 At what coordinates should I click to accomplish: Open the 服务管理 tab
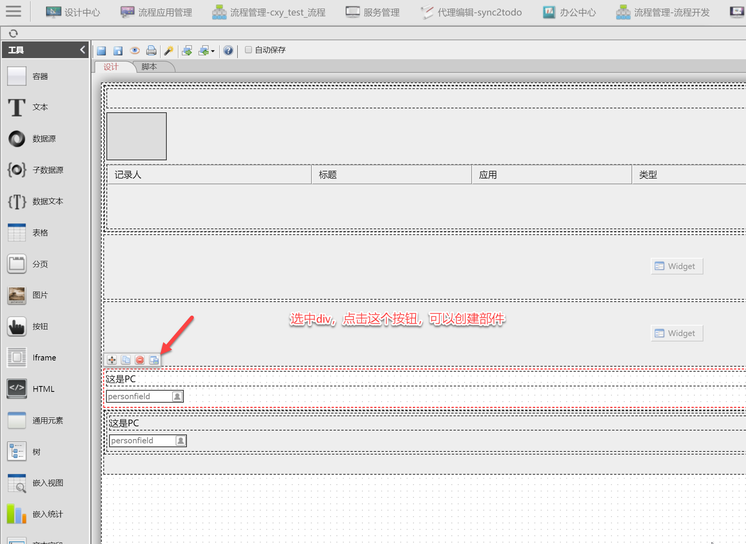click(373, 12)
